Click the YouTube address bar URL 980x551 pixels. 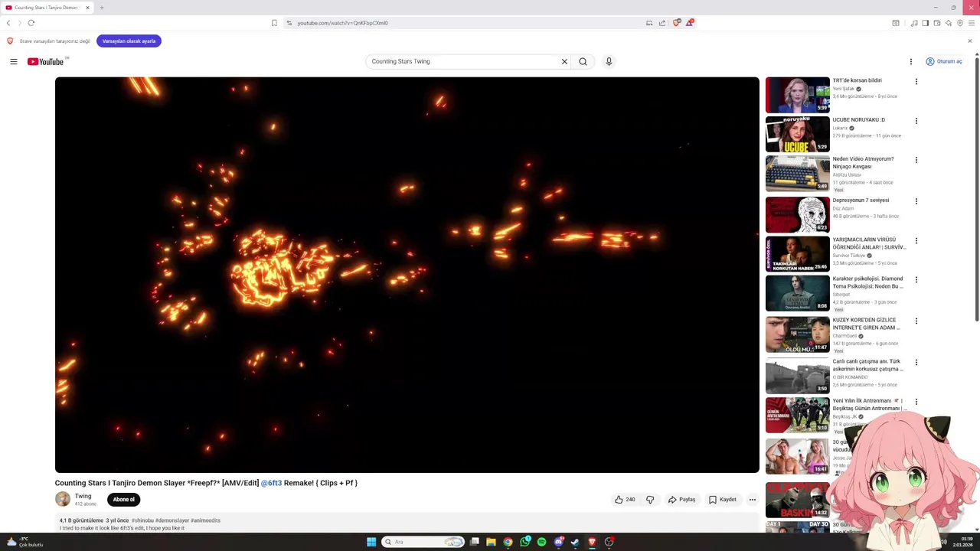click(342, 23)
